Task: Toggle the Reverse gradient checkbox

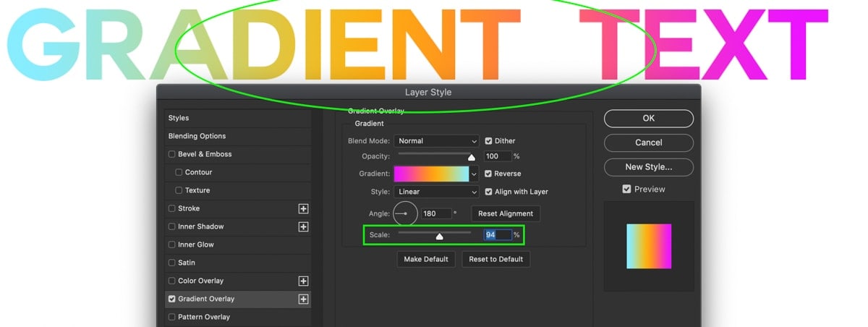Action: [488, 174]
